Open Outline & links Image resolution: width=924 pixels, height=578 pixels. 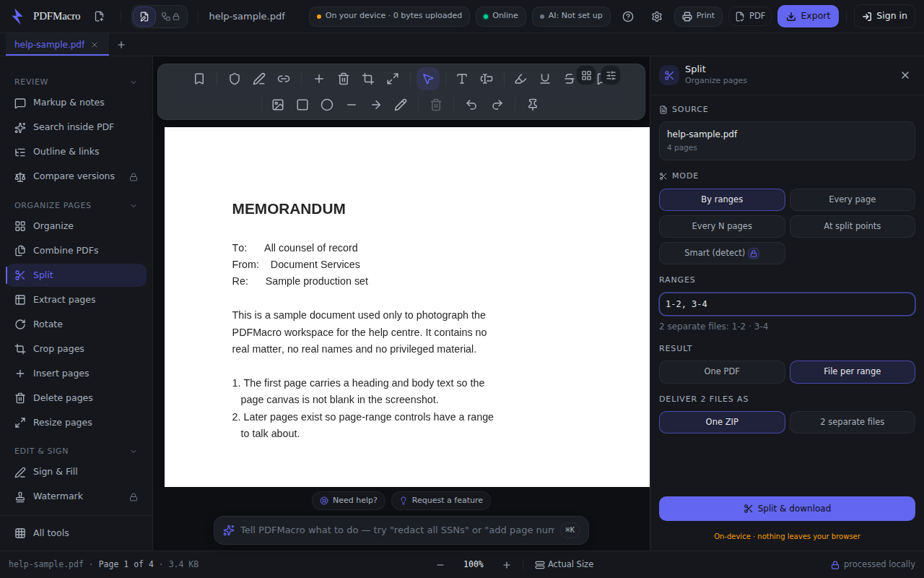tap(76, 152)
